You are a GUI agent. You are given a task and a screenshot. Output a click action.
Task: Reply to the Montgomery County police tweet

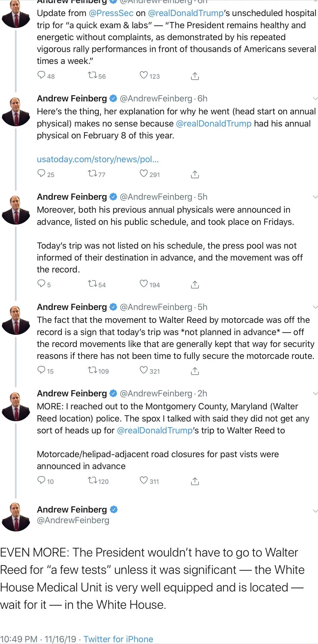[x=41, y=480]
